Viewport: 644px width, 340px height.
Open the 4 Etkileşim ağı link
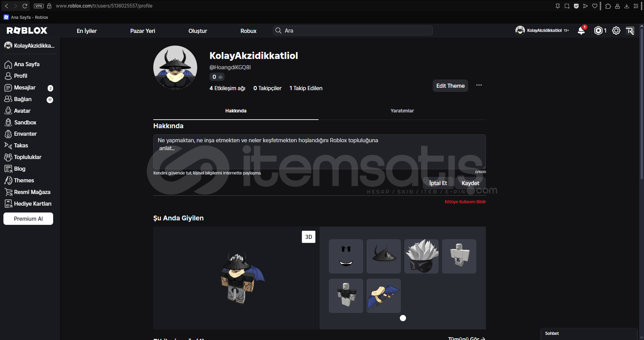tap(227, 88)
